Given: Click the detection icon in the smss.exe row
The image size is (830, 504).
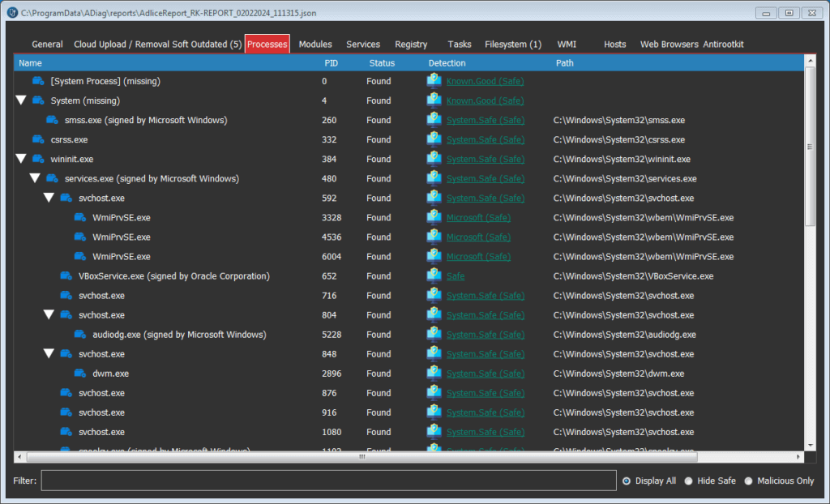Looking at the screenshot, I should [434, 120].
